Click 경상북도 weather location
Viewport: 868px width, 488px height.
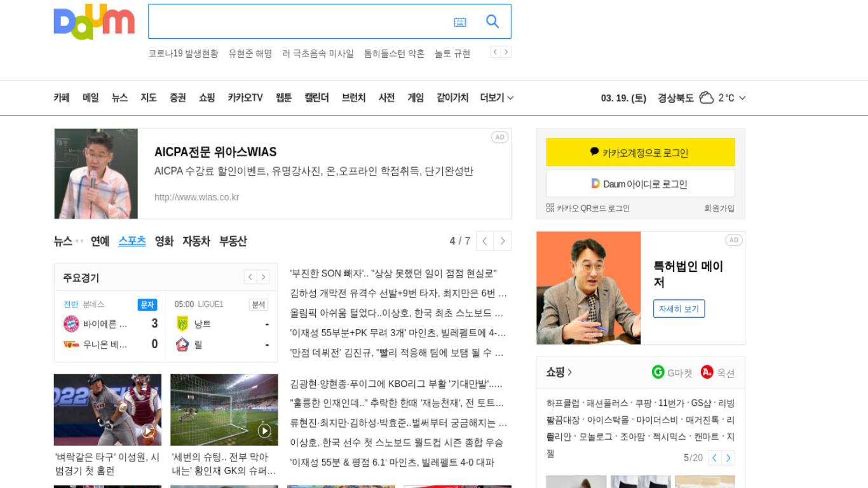pyautogui.click(x=675, y=98)
